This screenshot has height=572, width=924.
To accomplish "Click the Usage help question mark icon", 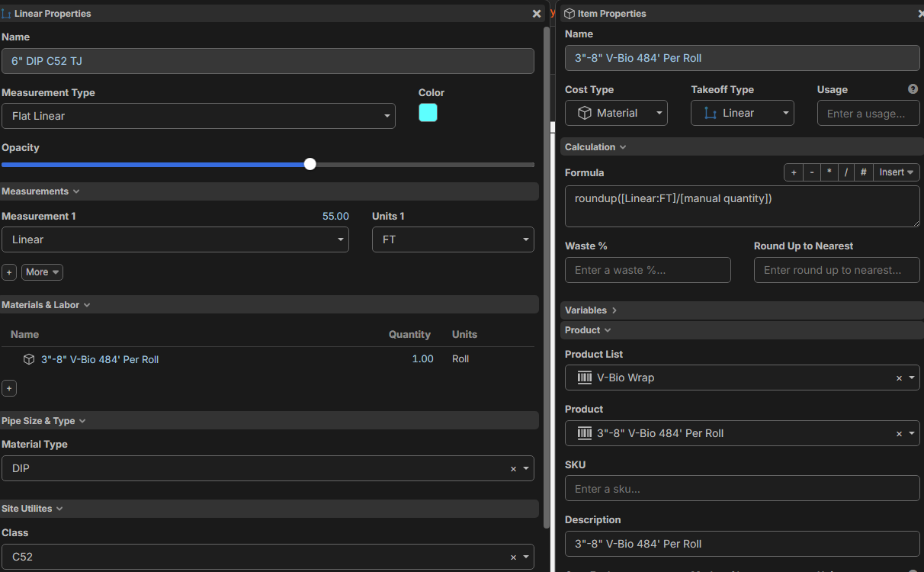I will click(913, 89).
